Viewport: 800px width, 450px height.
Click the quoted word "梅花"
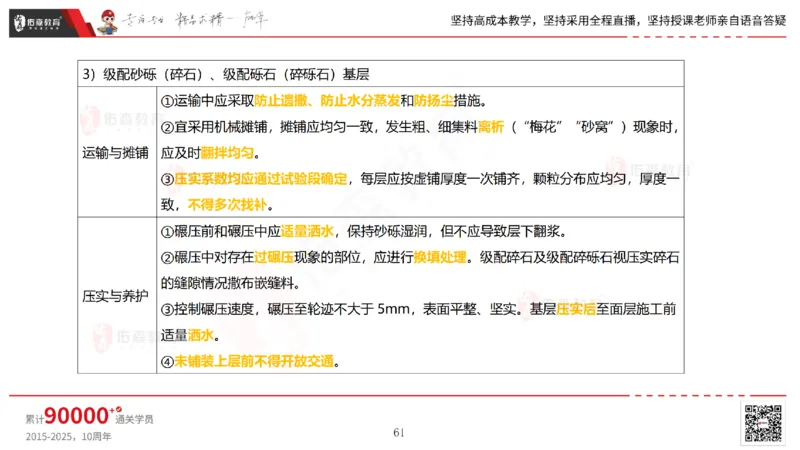[543, 127]
